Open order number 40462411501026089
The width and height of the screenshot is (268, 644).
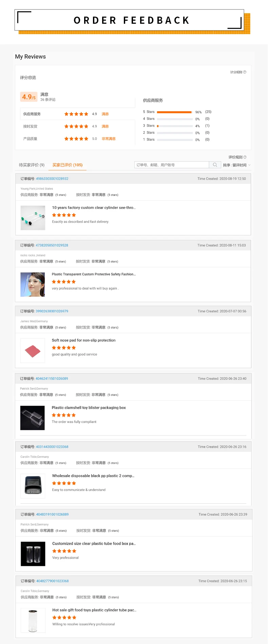(x=52, y=378)
